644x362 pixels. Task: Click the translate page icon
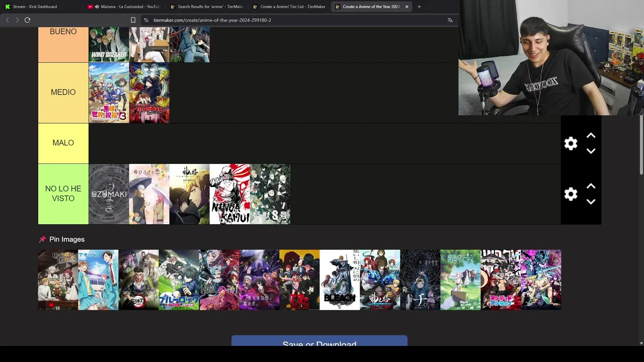pos(450,20)
